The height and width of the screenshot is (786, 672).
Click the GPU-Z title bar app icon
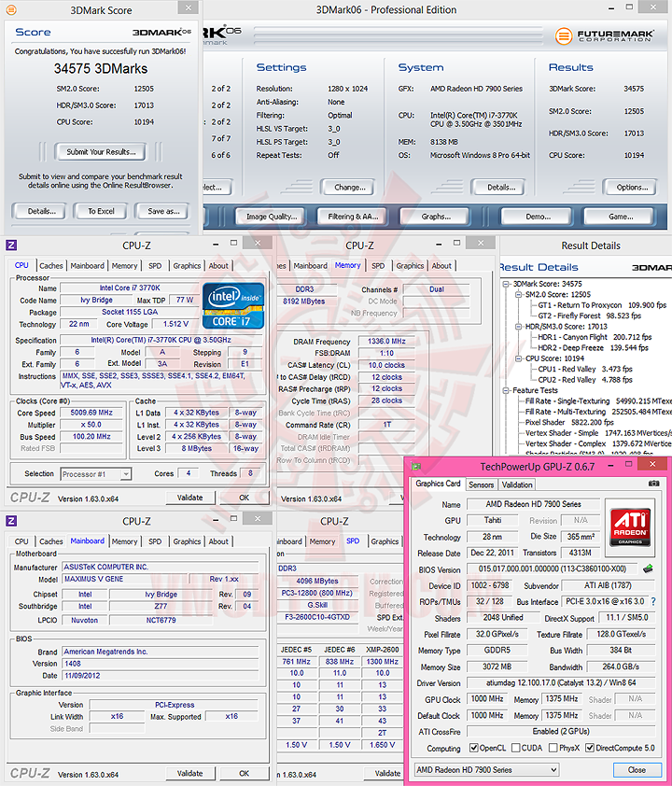pos(416,466)
